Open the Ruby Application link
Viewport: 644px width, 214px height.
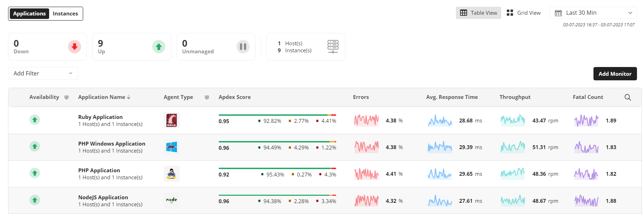(x=100, y=117)
